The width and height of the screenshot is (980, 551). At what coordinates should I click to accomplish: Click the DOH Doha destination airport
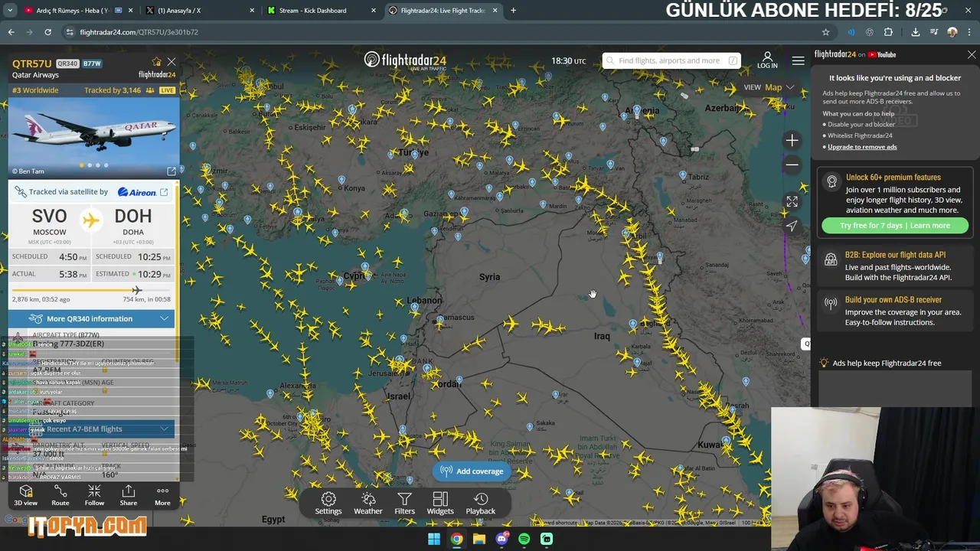tap(133, 223)
